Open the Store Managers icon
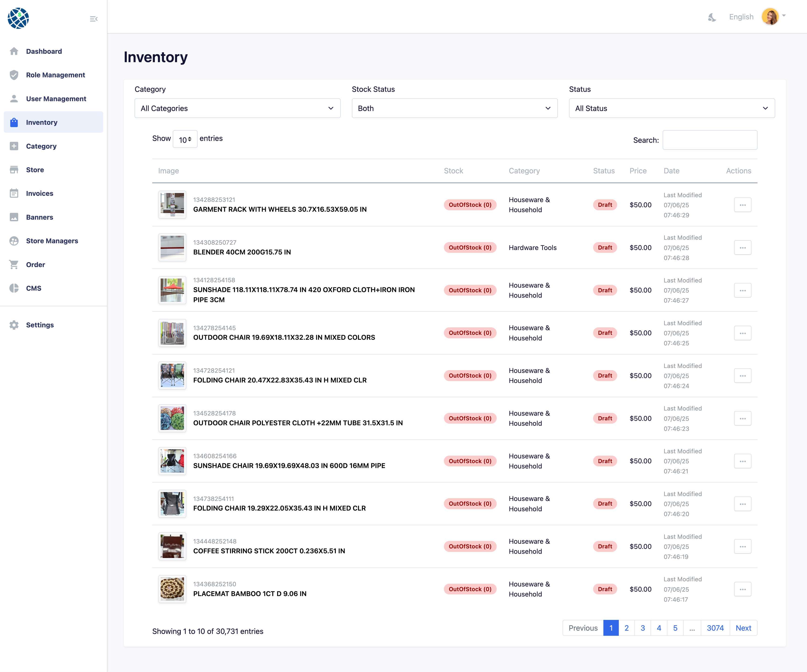Image resolution: width=807 pixels, height=672 pixels. [x=14, y=241]
